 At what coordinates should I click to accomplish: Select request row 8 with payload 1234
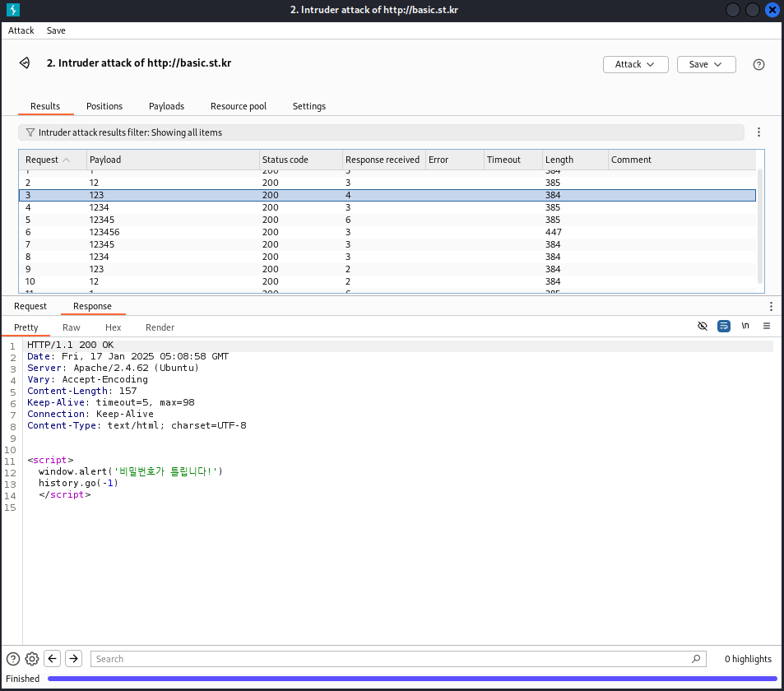[x=387, y=257]
